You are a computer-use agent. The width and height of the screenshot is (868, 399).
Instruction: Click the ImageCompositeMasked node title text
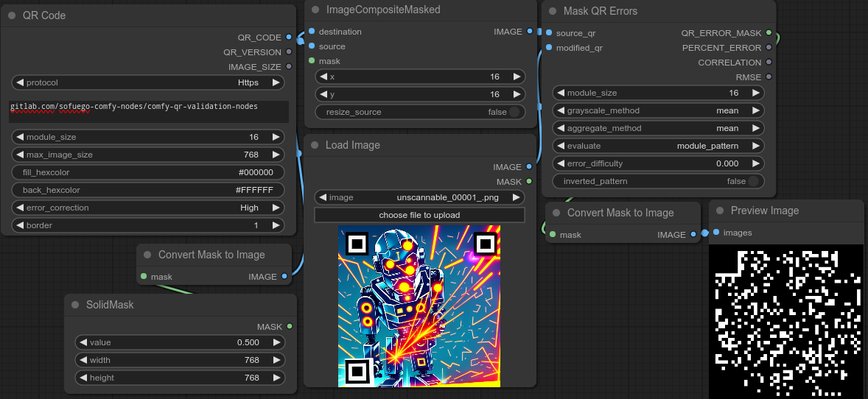[384, 10]
